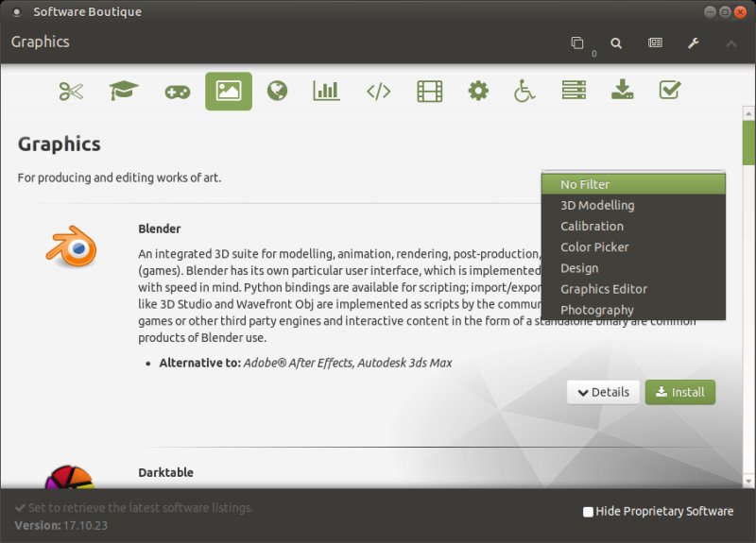This screenshot has width=756, height=543.
Task: Click the Graphics page heading
Action: click(x=60, y=144)
